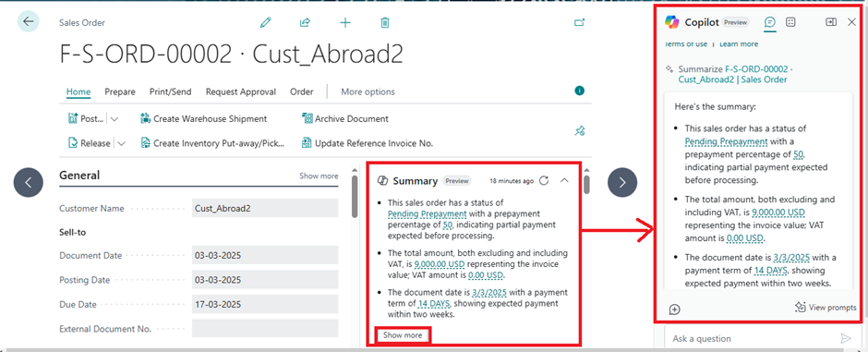This screenshot has width=868, height=352.
Task: Open Learn more link in Copilot
Action: click(x=739, y=44)
